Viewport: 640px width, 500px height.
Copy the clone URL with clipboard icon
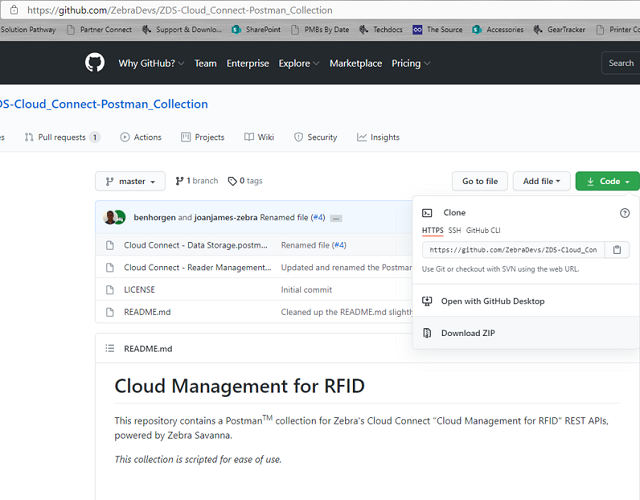618,250
